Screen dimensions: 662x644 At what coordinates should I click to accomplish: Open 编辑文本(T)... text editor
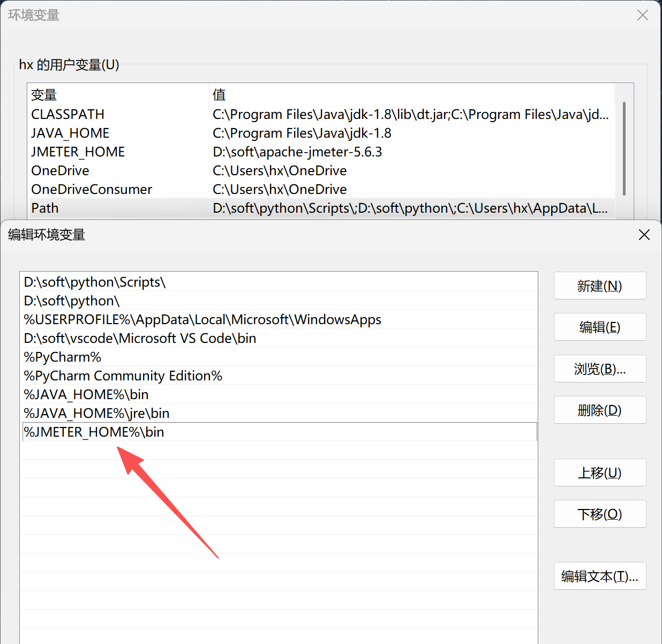[x=600, y=576]
